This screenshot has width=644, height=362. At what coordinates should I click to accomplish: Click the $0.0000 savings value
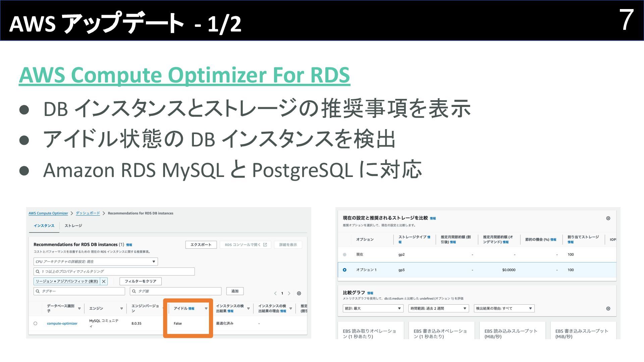509,270
